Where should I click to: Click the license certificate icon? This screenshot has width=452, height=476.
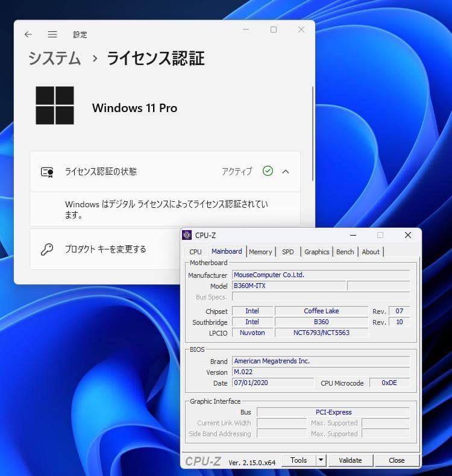(47, 172)
